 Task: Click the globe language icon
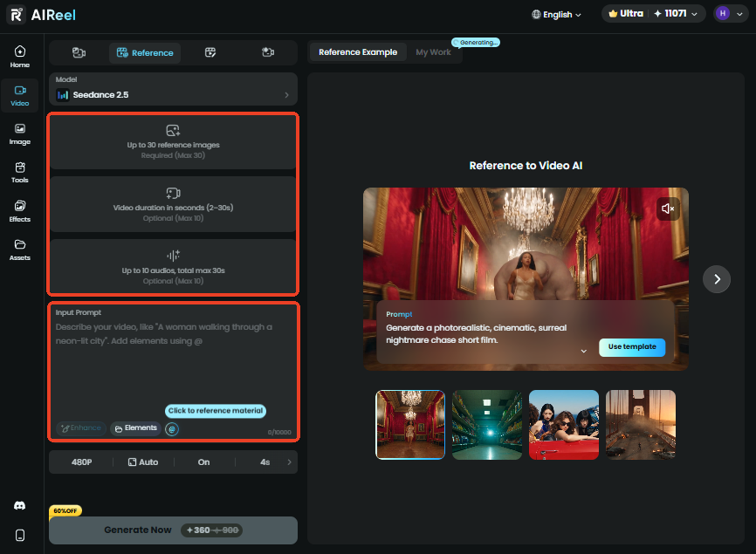536,15
